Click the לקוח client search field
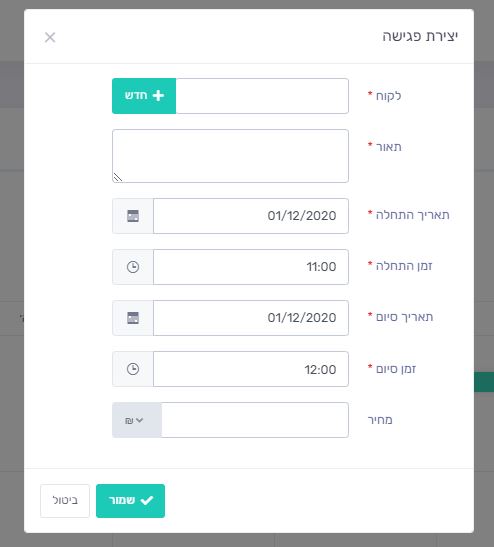The height and width of the screenshot is (547, 494). pos(262,96)
